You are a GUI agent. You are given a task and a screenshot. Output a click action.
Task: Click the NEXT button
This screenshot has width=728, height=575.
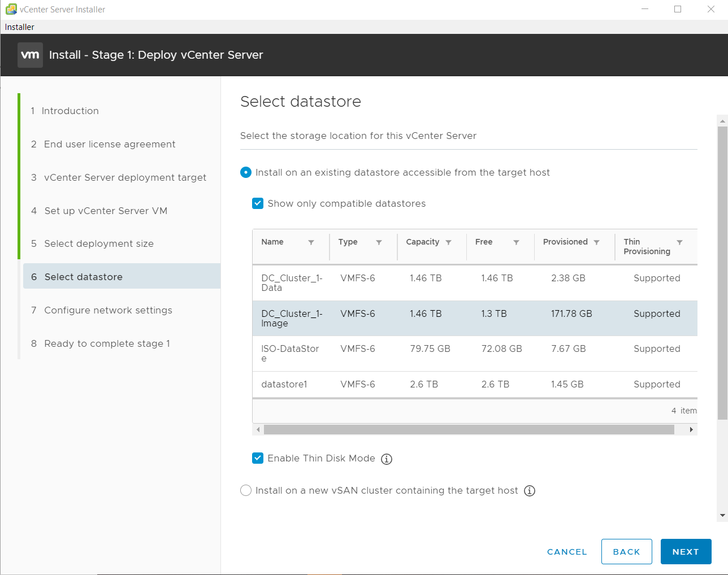coord(686,551)
